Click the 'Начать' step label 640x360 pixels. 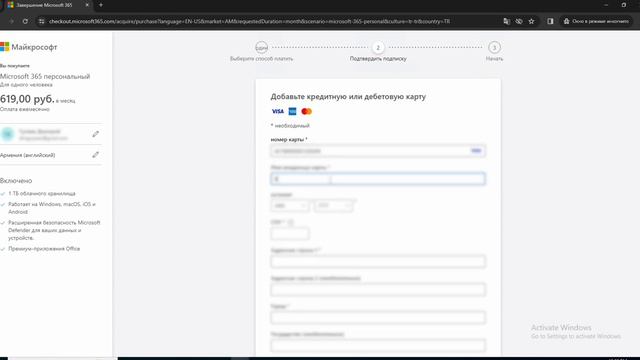494,59
